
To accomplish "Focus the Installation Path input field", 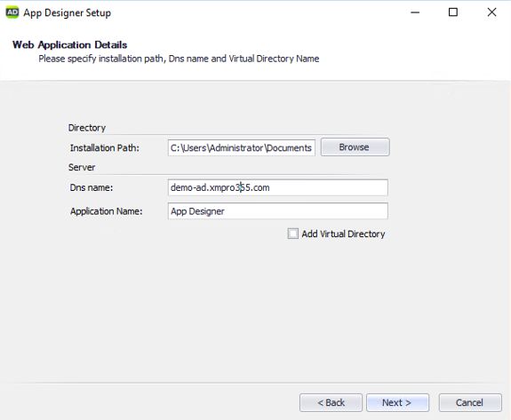I will pyautogui.click(x=242, y=147).
